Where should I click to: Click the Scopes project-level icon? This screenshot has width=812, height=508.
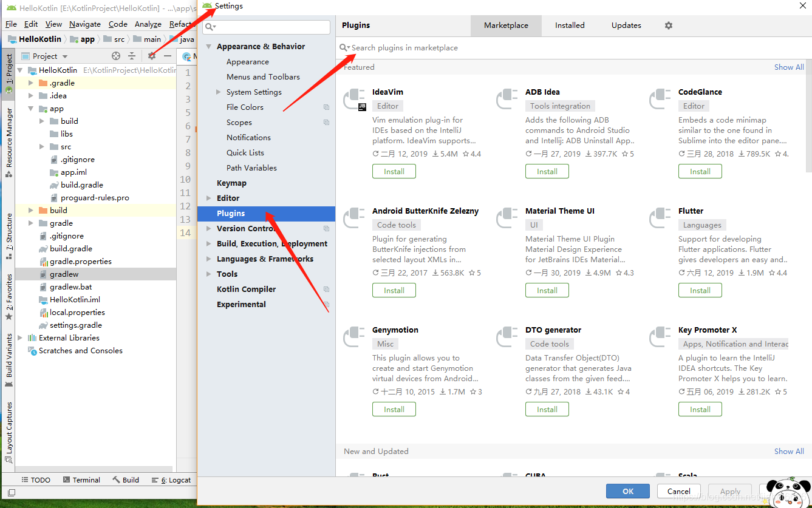point(326,123)
